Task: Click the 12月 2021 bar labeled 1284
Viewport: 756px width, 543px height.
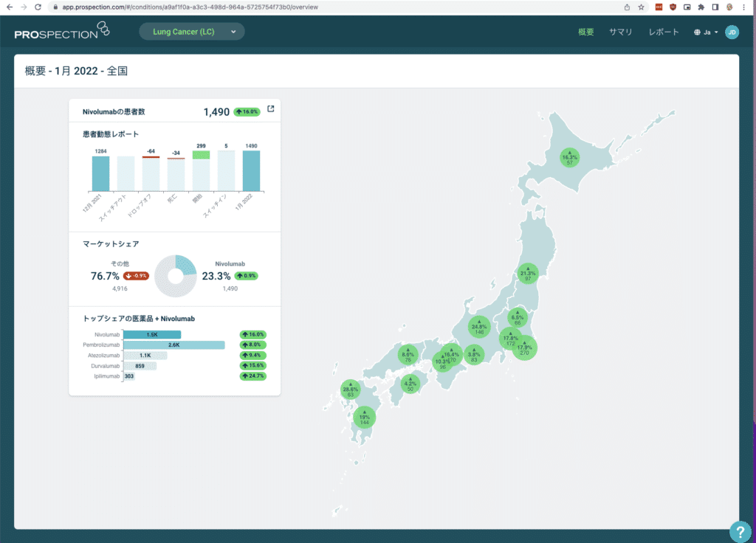Action: (x=100, y=173)
